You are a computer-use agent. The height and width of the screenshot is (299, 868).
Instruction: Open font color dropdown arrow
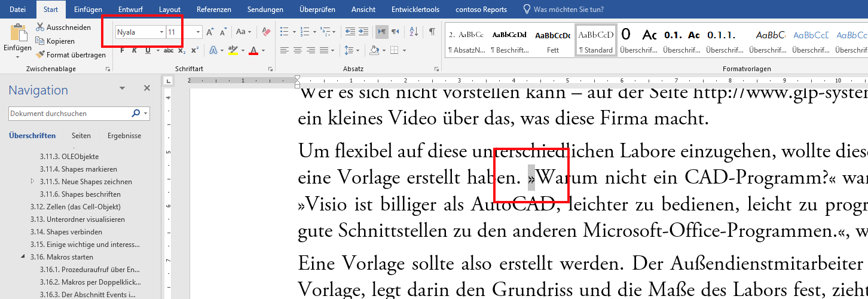click(x=262, y=50)
